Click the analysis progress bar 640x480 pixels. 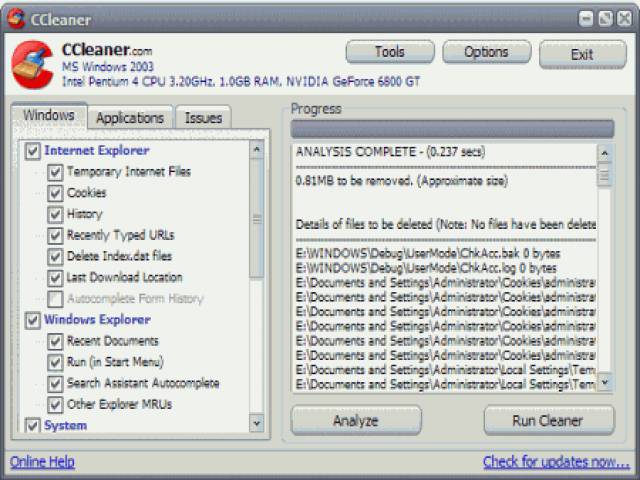tap(452, 129)
